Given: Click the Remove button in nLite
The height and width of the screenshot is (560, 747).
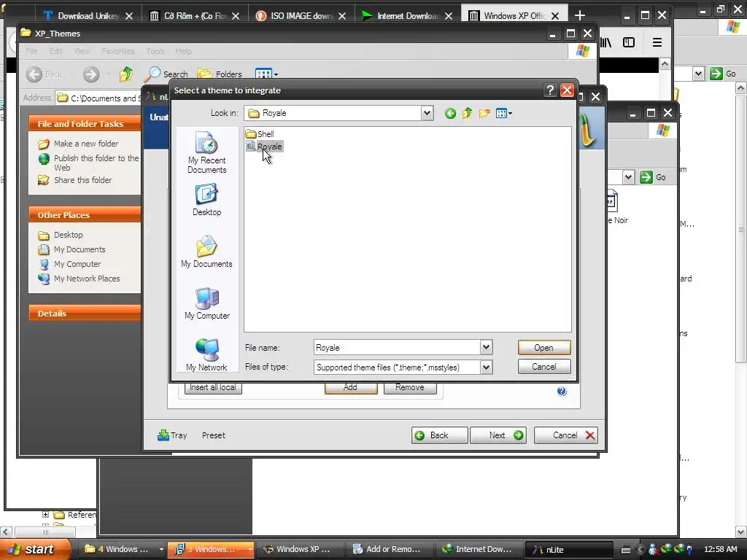Looking at the screenshot, I should coord(410,388).
